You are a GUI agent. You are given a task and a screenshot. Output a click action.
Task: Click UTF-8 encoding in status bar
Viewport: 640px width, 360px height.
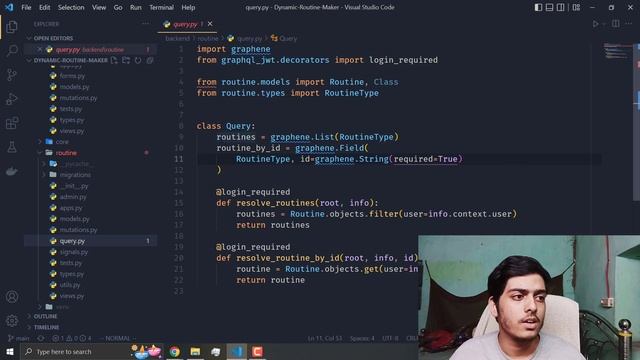(x=390, y=338)
